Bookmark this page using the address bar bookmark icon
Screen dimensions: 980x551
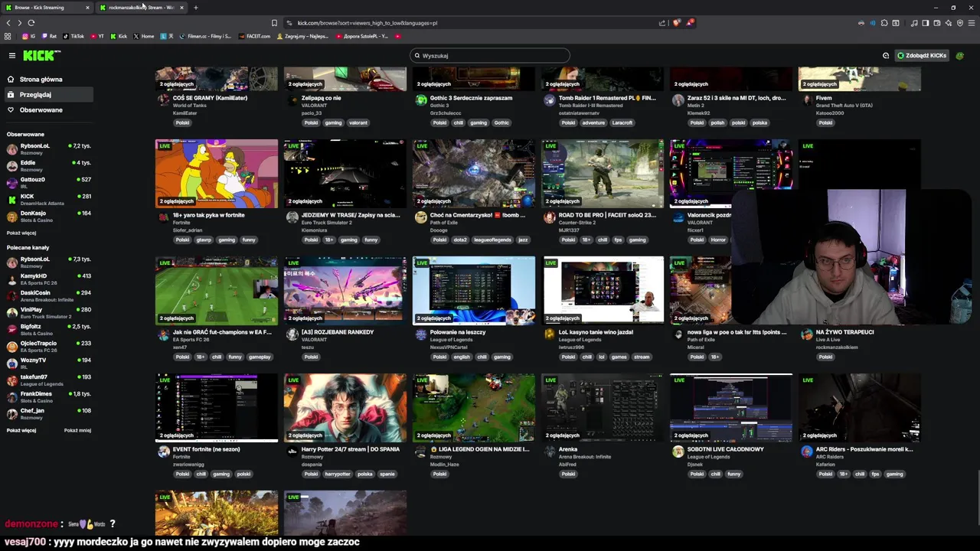(x=274, y=23)
